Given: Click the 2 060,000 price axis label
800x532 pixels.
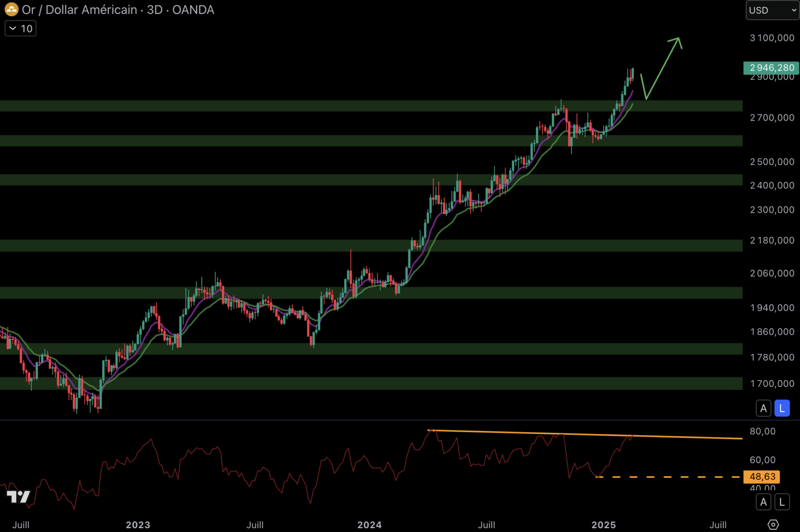Looking at the screenshot, I should (x=772, y=273).
